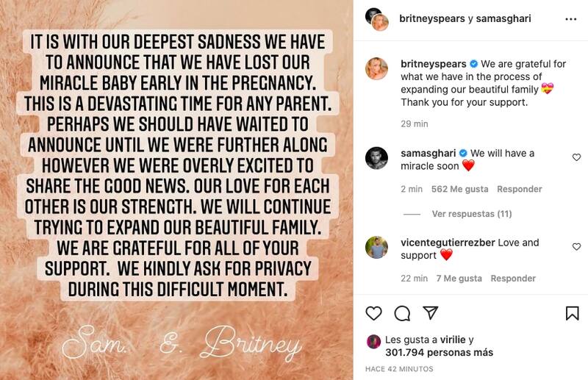This screenshot has width=588, height=380.
Task: Open comment bubble icon below post
Action: [x=402, y=313]
